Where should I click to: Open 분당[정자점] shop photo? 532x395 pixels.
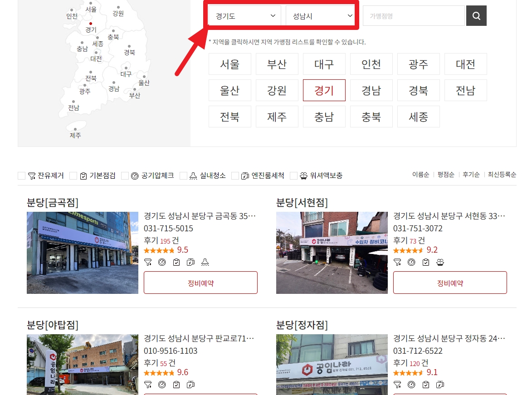click(x=332, y=365)
